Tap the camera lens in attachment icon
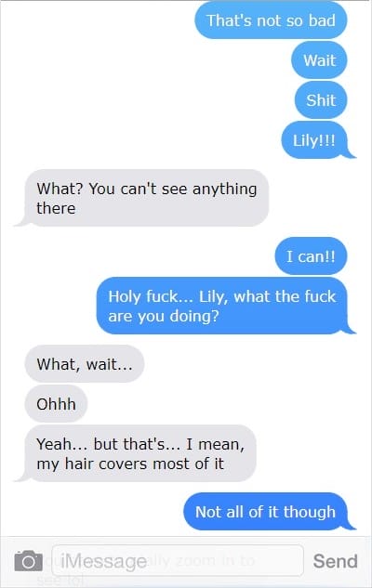Screen dimensions: 372x588 tap(28, 562)
